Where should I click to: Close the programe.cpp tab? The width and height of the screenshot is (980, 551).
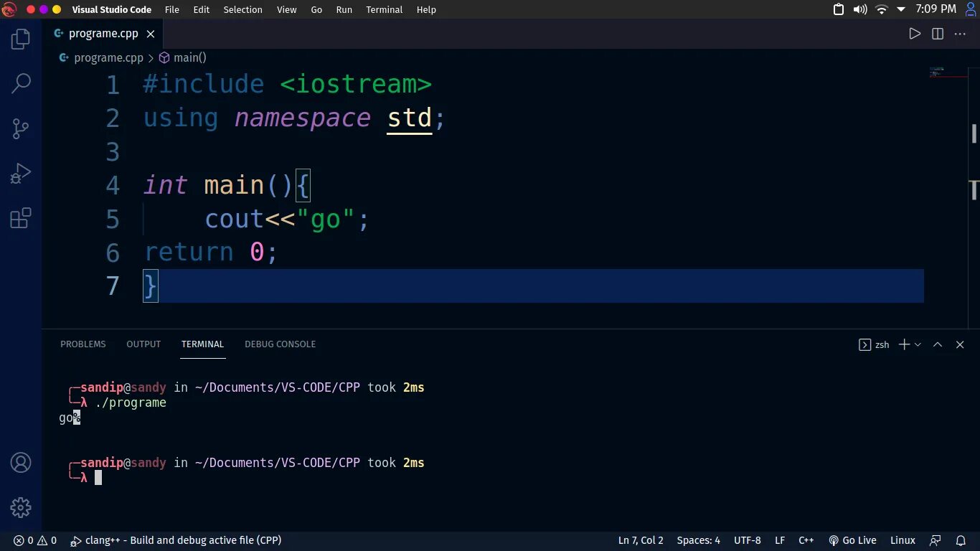click(x=151, y=34)
